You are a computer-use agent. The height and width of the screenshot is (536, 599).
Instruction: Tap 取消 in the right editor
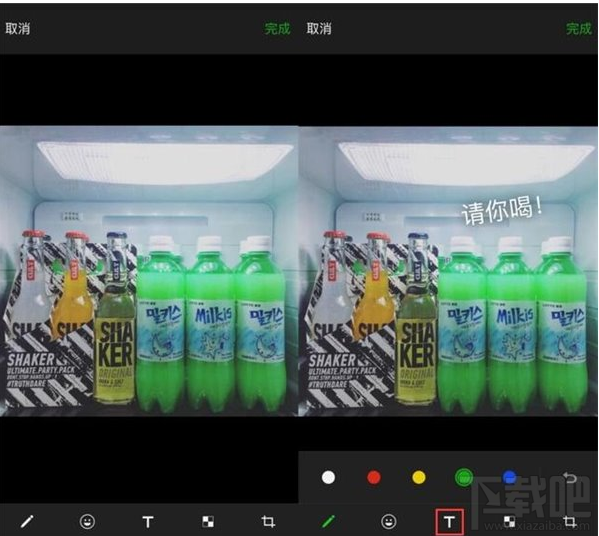[x=319, y=29]
